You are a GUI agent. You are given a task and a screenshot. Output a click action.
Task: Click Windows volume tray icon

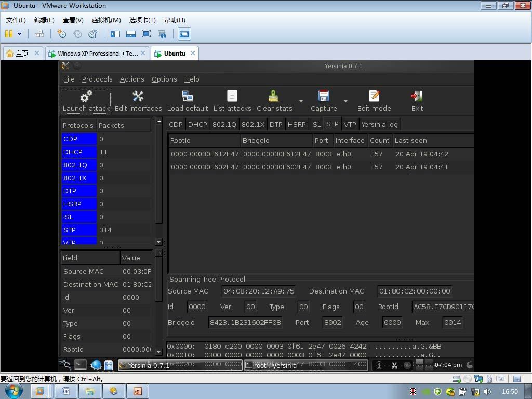coord(487,392)
